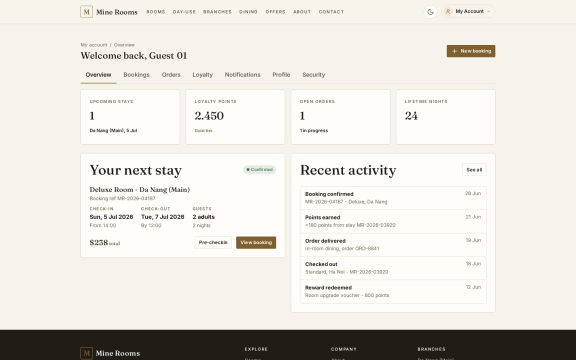Click the Confirmed status badge
This screenshot has height=360, width=576.
pos(259,170)
